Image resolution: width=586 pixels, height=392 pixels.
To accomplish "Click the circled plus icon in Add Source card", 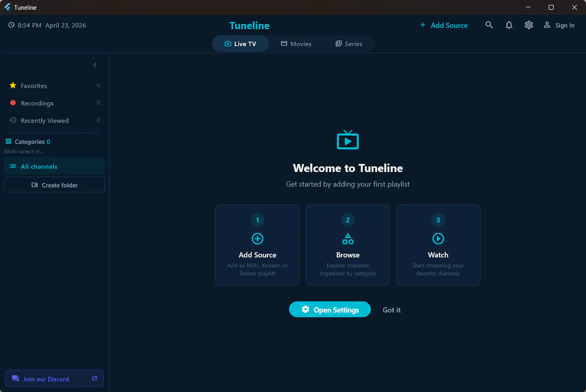I will 257,238.
